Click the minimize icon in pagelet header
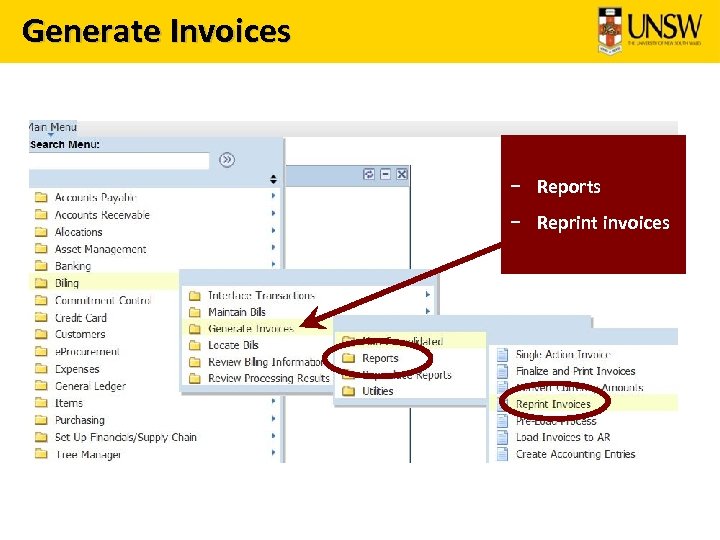 385,174
